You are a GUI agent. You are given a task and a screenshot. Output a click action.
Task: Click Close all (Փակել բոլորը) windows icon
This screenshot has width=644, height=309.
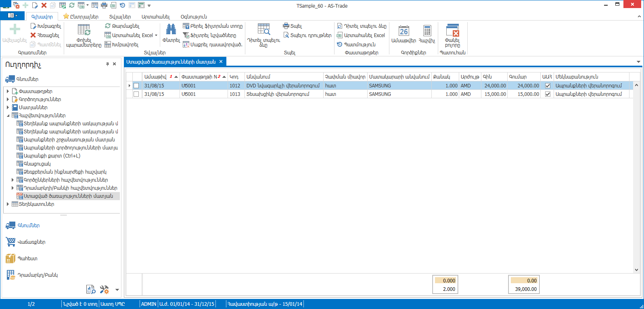[452, 30]
